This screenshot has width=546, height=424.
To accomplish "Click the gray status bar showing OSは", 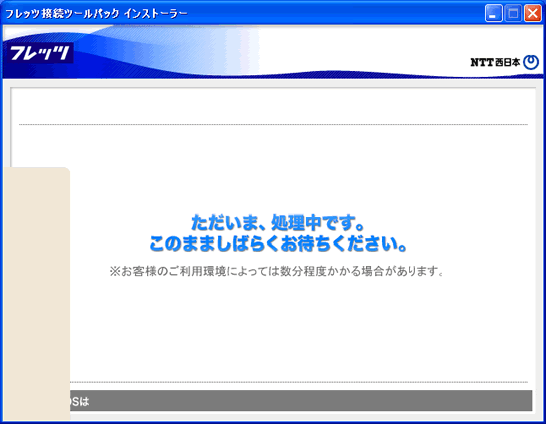I will (x=301, y=400).
